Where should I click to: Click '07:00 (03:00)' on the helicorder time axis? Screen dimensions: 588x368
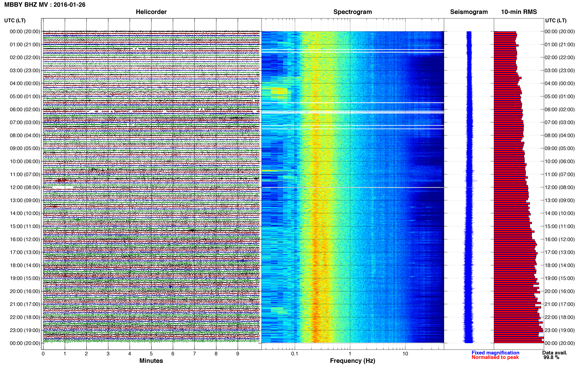click(25, 122)
